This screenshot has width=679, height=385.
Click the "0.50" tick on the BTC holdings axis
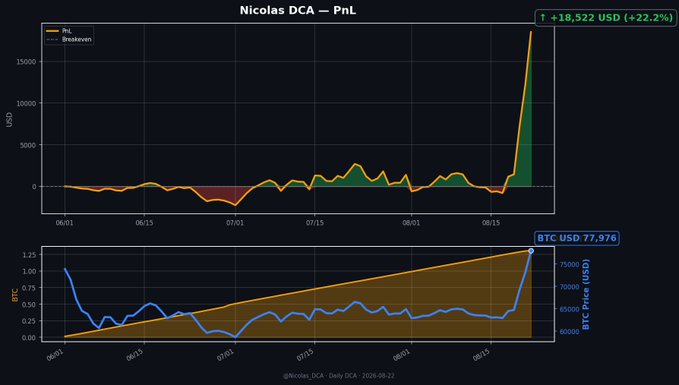coord(30,305)
